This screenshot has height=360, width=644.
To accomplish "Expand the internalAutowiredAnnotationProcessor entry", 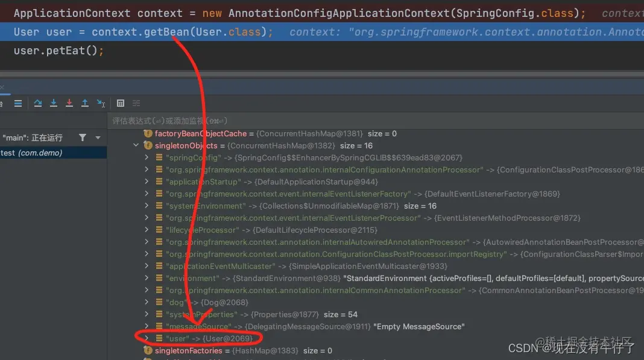I will click(147, 242).
